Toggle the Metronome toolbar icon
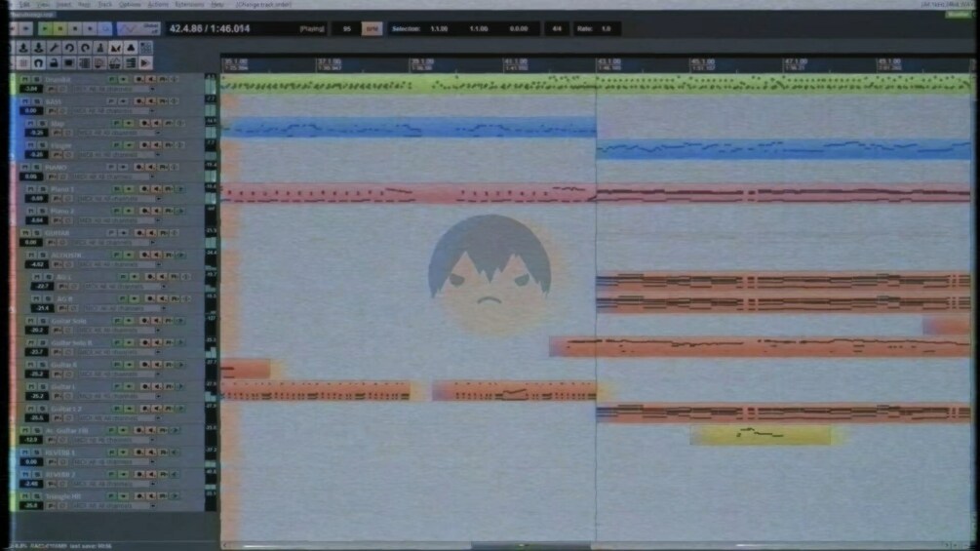The height and width of the screenshot is (551, 980). 100,48
